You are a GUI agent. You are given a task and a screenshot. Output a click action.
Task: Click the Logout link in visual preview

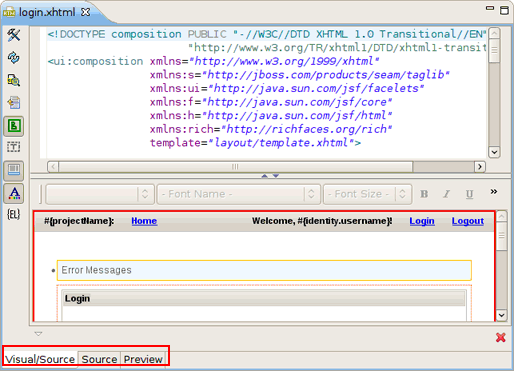click(468, 221)
